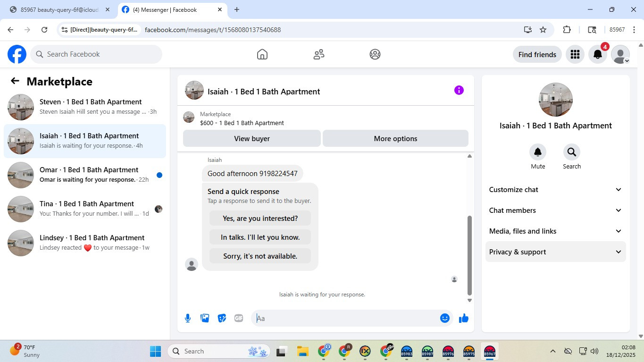Screen dimensions: 644x362
Task: Click Isaiah's chat header title
Action: [x=264, y=92]
